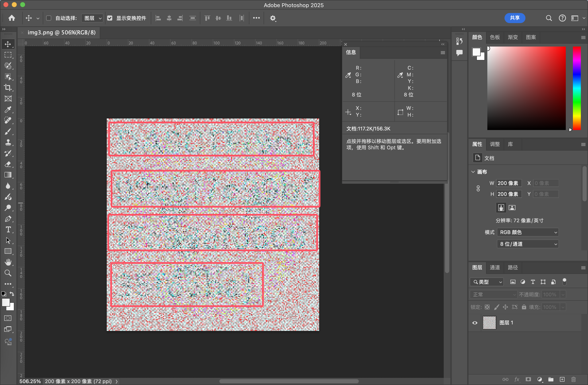The height and width of the screenshot is (385, 588).
Task: Select the Move tool in the toolbar
Action: [8, 44]
